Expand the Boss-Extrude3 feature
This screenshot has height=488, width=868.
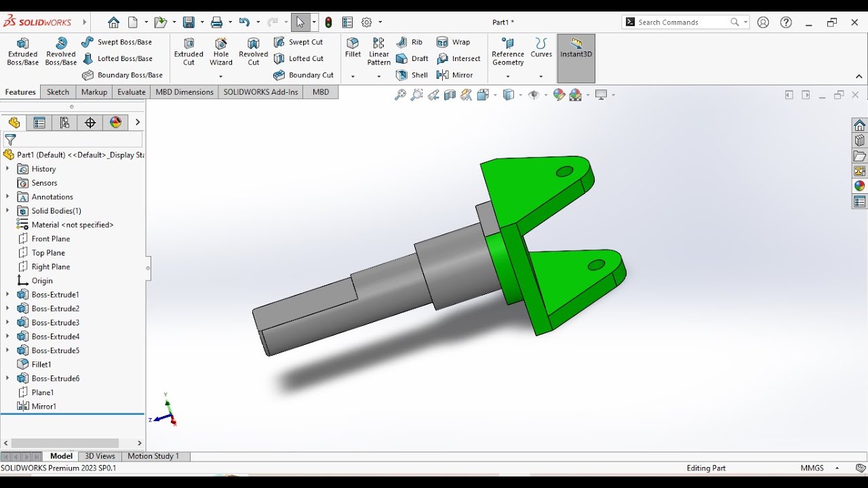click(7, 323)
